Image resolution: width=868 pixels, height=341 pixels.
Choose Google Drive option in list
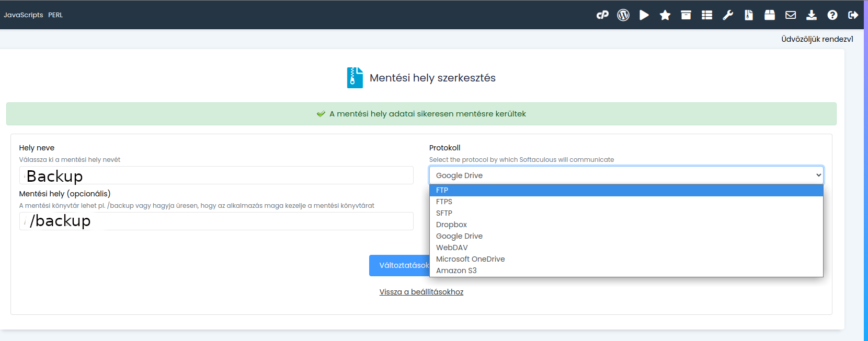point(626,236)
